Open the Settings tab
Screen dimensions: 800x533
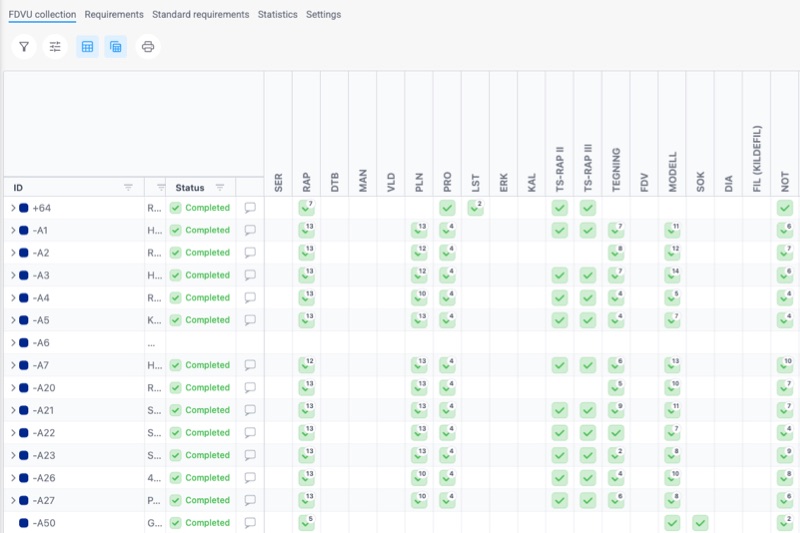(323, 14)
